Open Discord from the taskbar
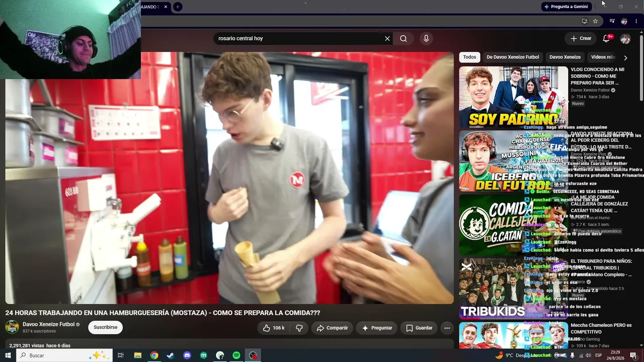Image resolution: width=644 pixels, height=362 pixels. (187, 355)
